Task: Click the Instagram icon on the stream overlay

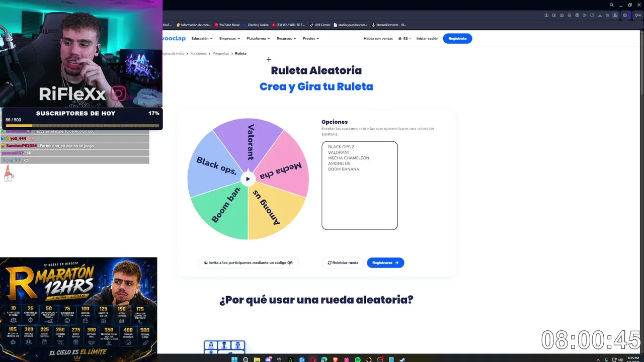Action: coord(119,94)
